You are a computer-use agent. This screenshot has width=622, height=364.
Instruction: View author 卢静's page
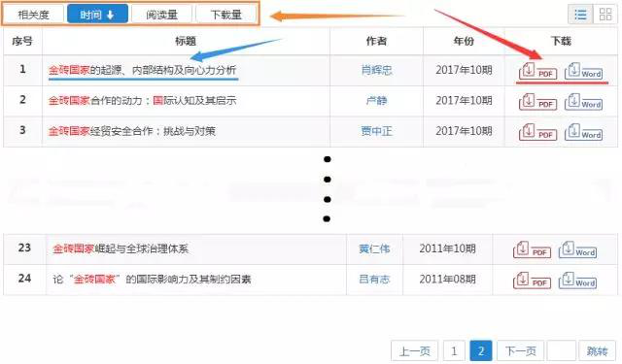click(376, 101)
